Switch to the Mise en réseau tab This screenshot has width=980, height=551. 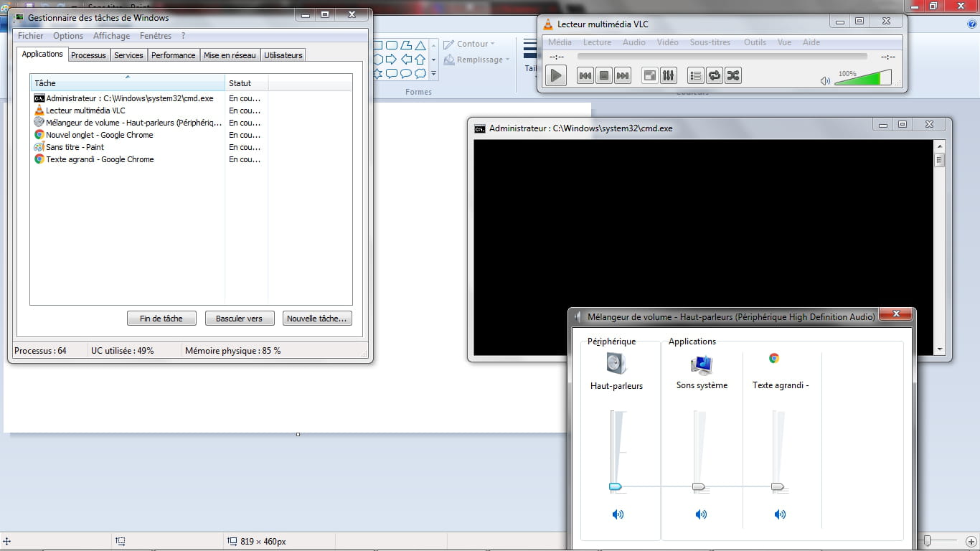tap(230, 55)
